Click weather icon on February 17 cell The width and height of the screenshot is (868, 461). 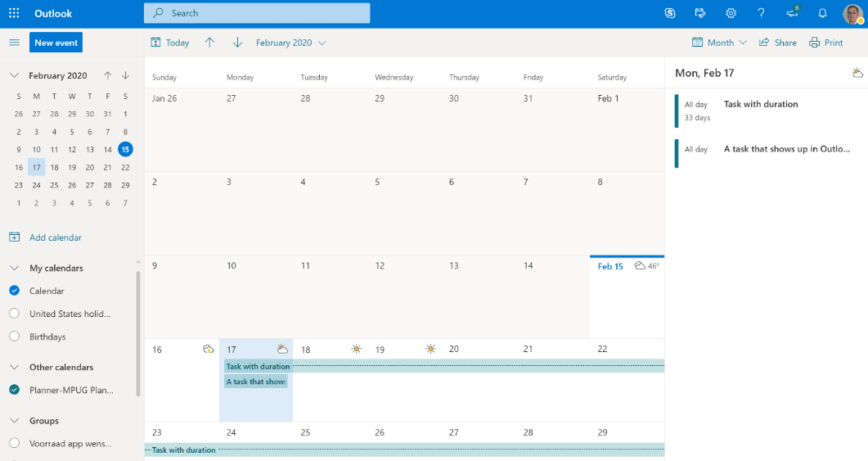tap(282, 349)
